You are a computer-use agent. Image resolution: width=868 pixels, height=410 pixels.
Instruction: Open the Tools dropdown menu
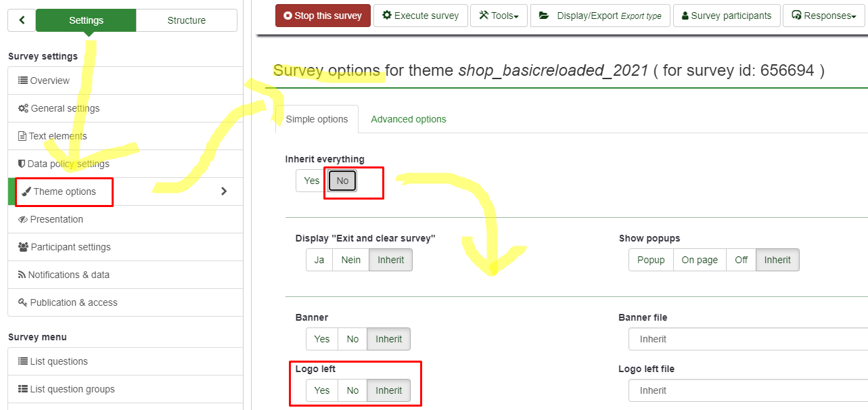coord(499,15)
